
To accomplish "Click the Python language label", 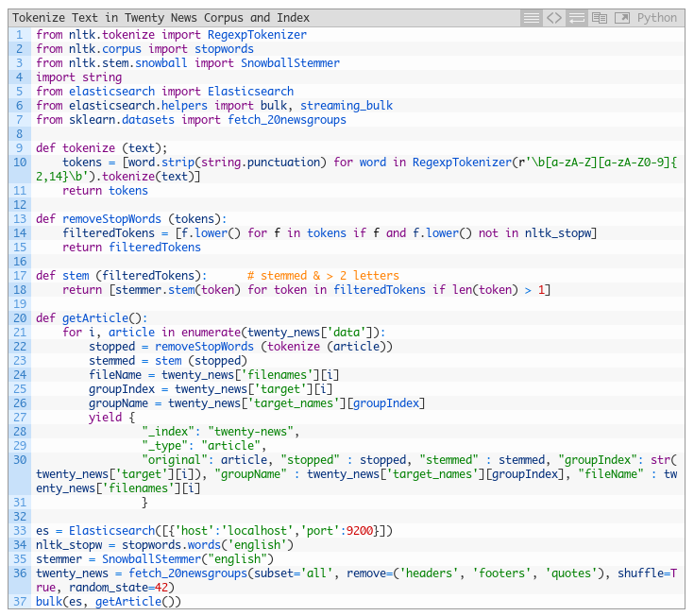I will (x=657, y=18).
